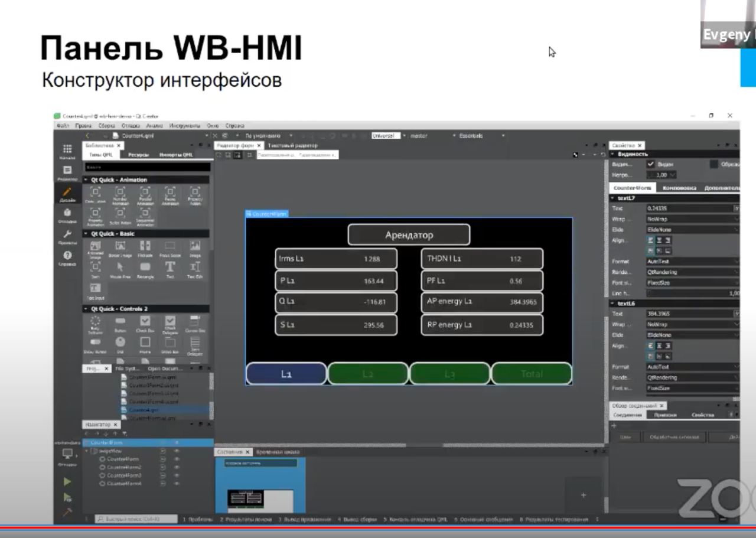Toggle visibility eye for Counter4Form2
This screenshot has width=756, height=538.
[x=177, y=467]
